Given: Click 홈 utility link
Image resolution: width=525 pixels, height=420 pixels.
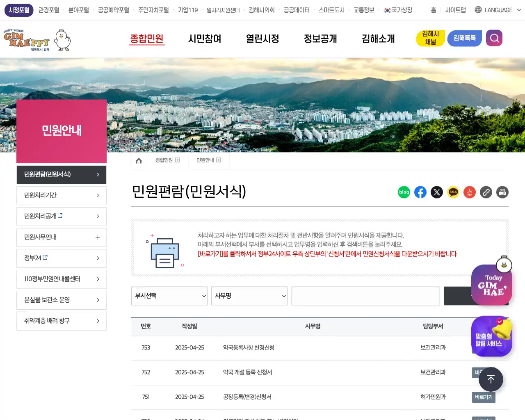Looking at the screenshot, I should click(434, 10).
